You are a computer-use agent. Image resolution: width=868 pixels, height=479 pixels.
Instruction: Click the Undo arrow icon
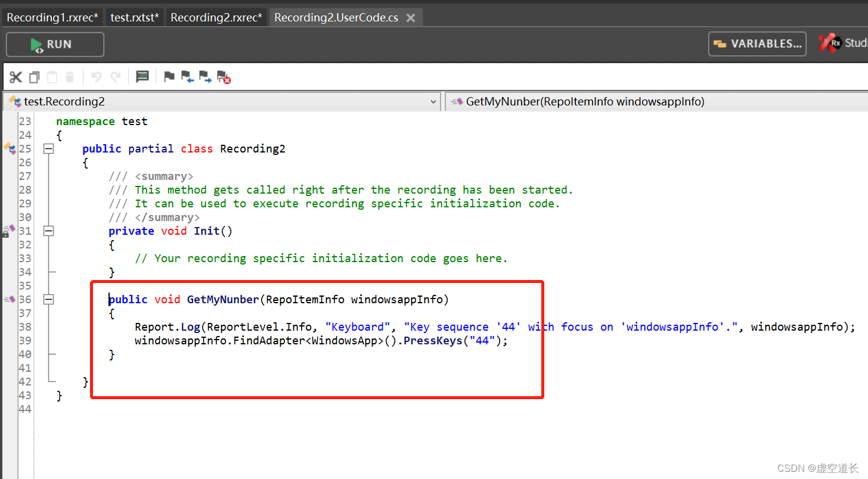(x=97, y=77)
